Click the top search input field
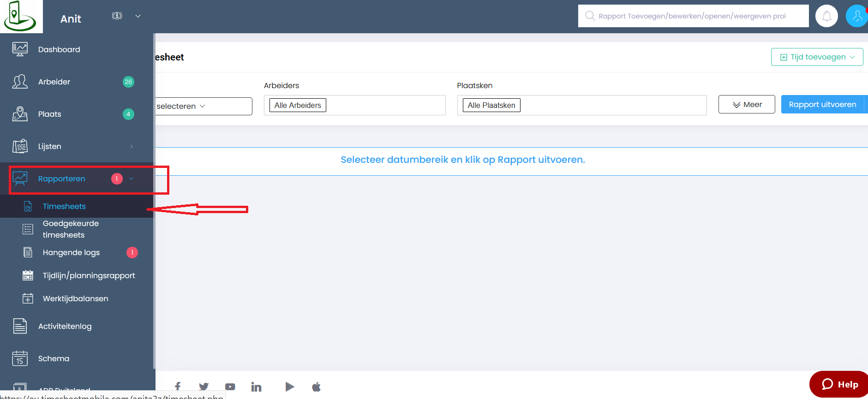The height and width of the screenshot is (399, 868). pos(693,16)
